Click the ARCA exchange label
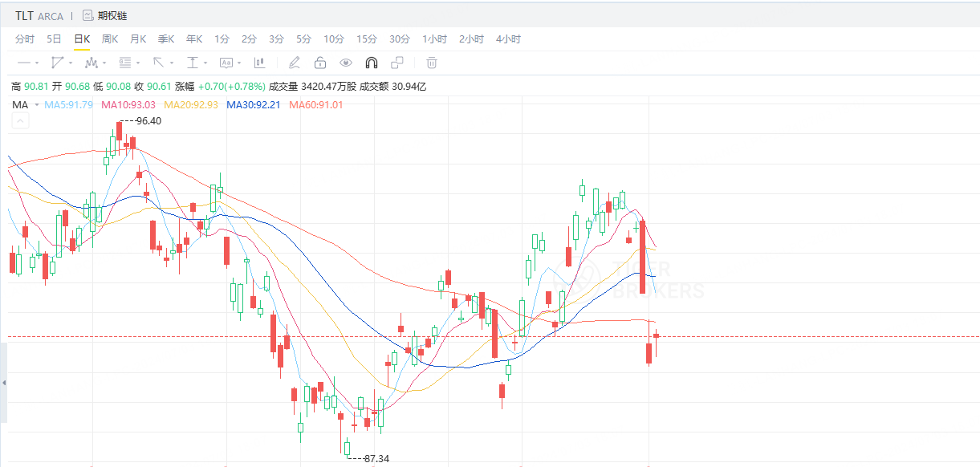980x467 pixels. [x=51, y=17]
